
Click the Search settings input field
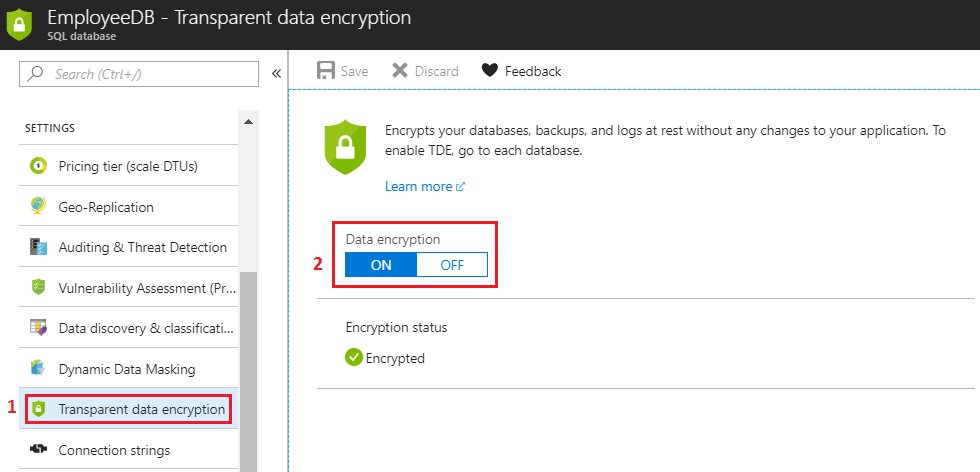point(139,74)
